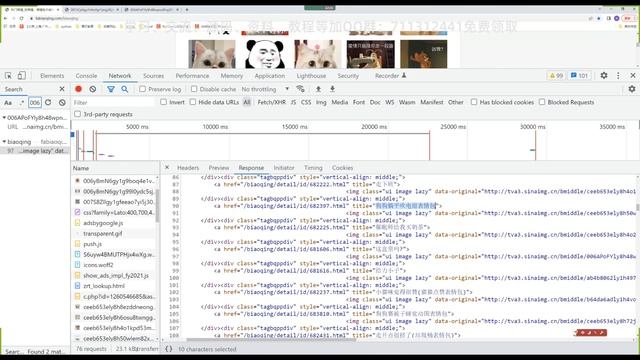Show the Preview tab of request

pyautogui.click(x=219, y=168)
